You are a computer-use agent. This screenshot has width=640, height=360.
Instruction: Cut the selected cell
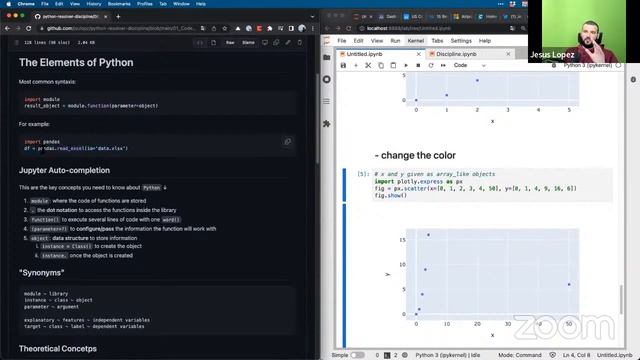368,65
